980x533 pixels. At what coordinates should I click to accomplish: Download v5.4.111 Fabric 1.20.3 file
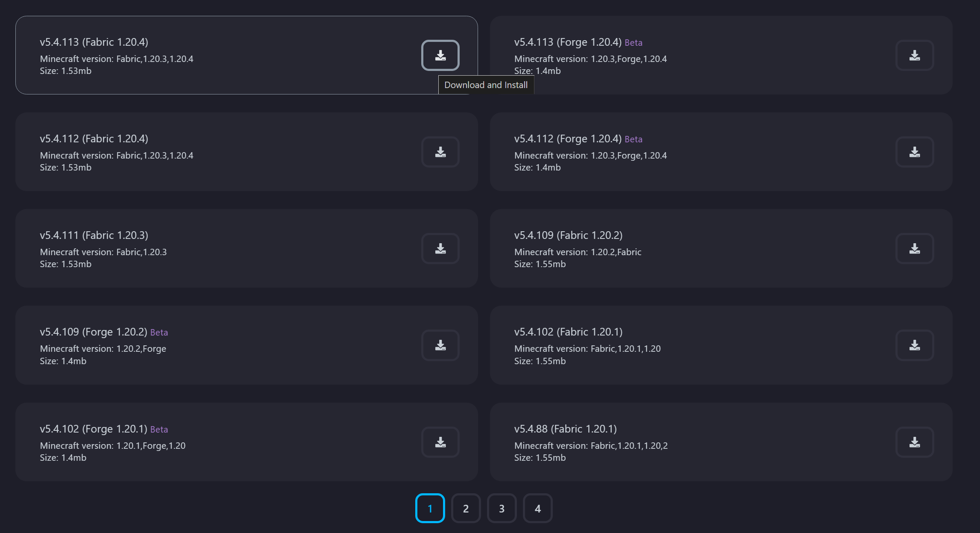(x=440, y=249)
